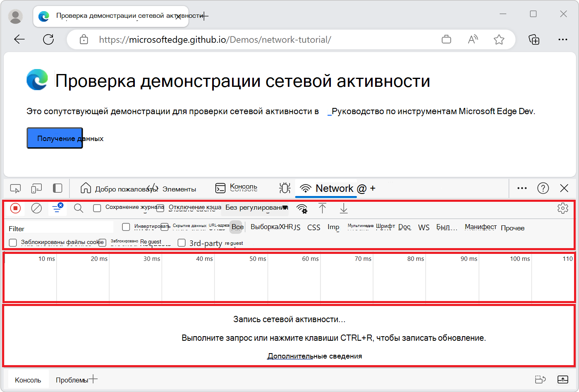Open network conditions settings

pyautogui.click(x=302, y=209)
